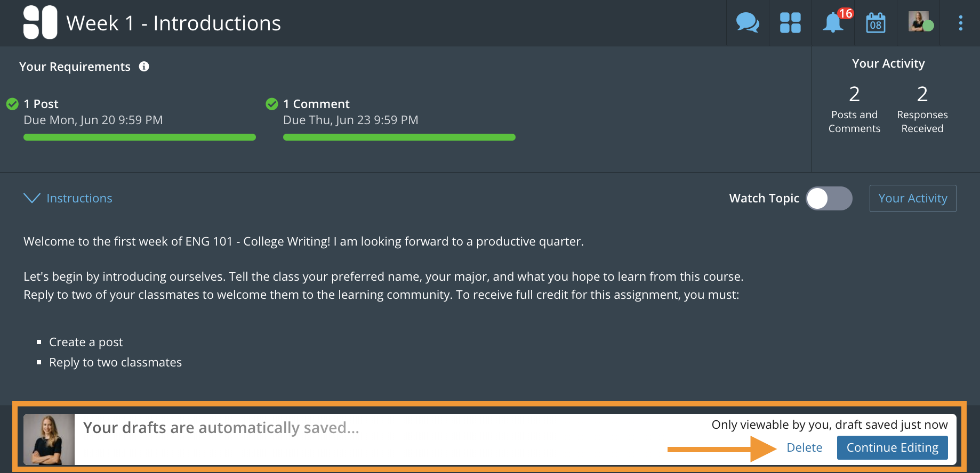
Task: Open the calendar icon
Action: tap(875, 23)
